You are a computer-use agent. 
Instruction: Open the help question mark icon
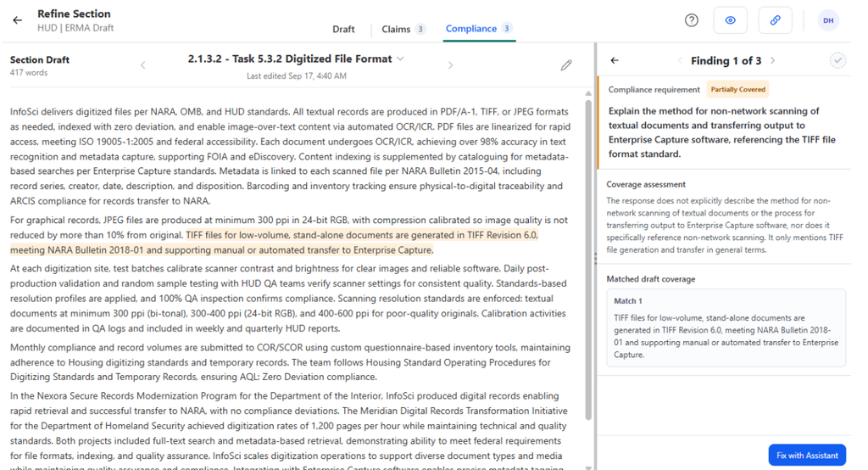pyautogui.click(x=692, y=20)
